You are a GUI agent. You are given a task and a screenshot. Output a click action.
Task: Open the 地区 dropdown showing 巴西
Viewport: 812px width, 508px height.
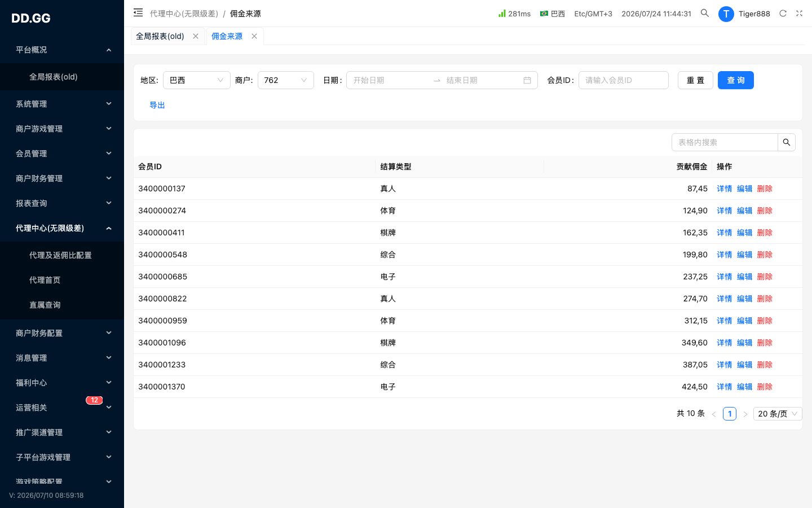tap(197, 80)
